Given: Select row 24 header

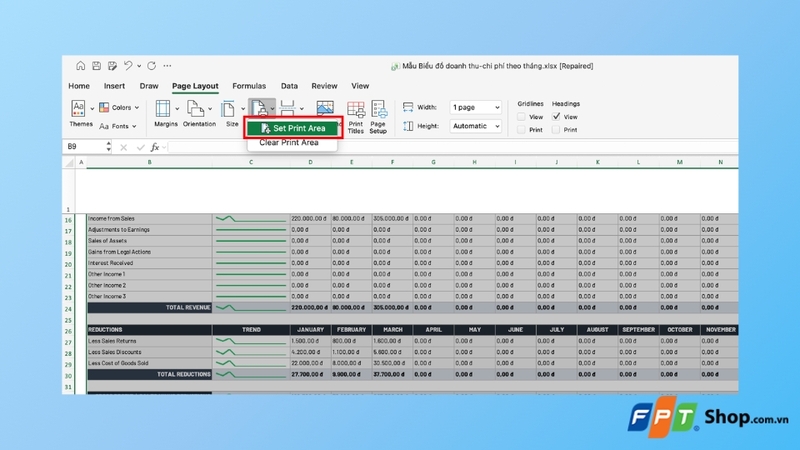Looking at the screenshot, I should (x=68, y=309).
